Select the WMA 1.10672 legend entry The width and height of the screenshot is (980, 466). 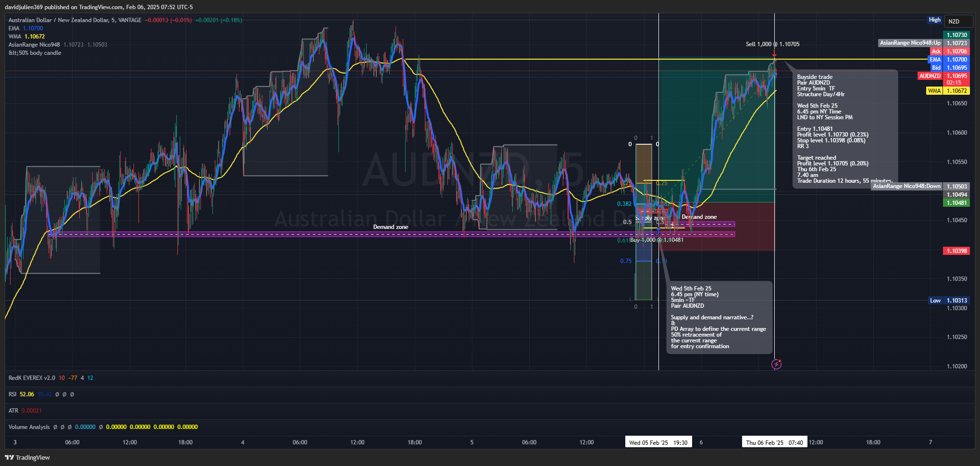click(26, 37)
